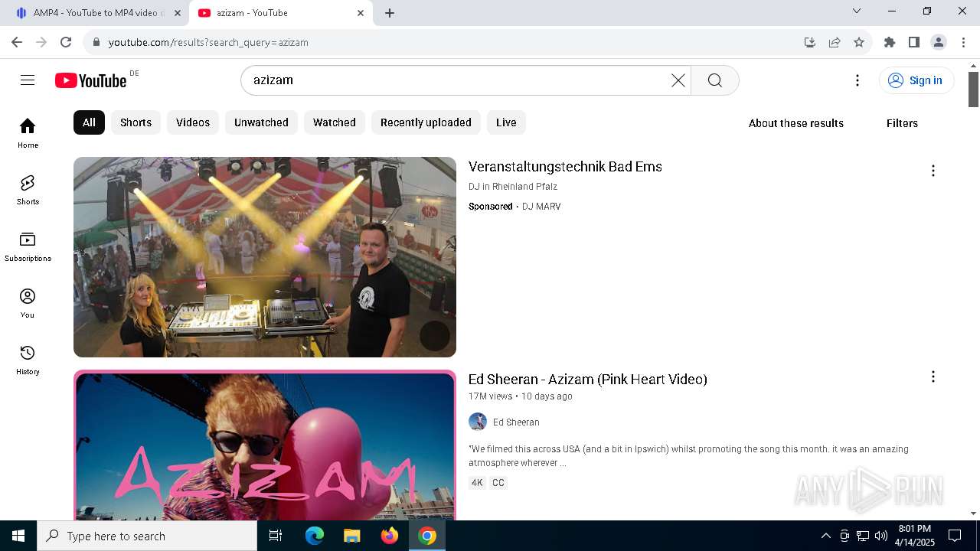The width and height of the screenshot is (980, 551).
Task: Click the azizam search input field
Action: pyautogui.click(x=459, y=80)
